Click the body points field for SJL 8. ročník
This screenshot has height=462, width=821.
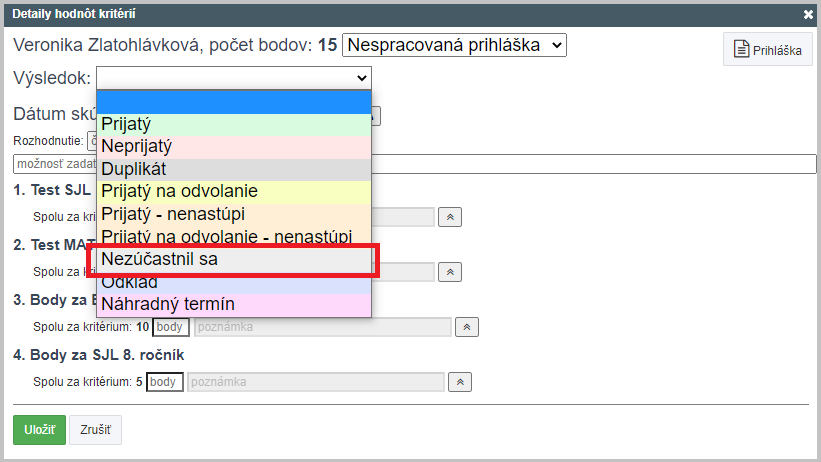pyautogui.click(x=164, y=382)
